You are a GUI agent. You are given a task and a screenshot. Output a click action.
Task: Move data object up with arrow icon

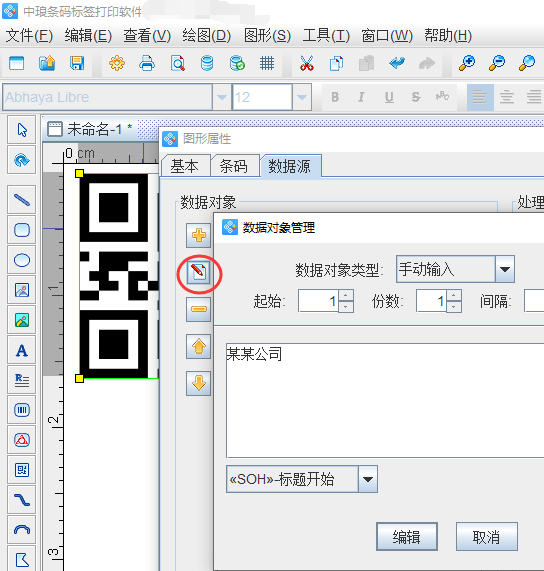[x=198, y=346]
